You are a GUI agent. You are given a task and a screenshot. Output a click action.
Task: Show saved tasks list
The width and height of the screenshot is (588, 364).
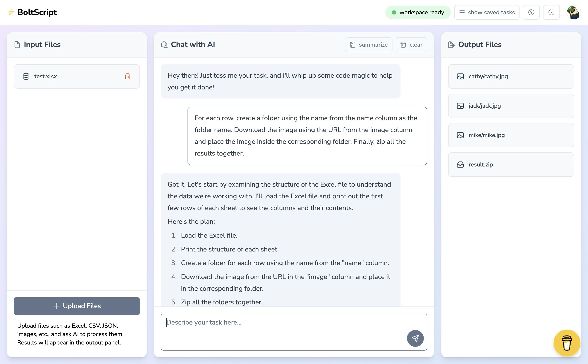487,13
